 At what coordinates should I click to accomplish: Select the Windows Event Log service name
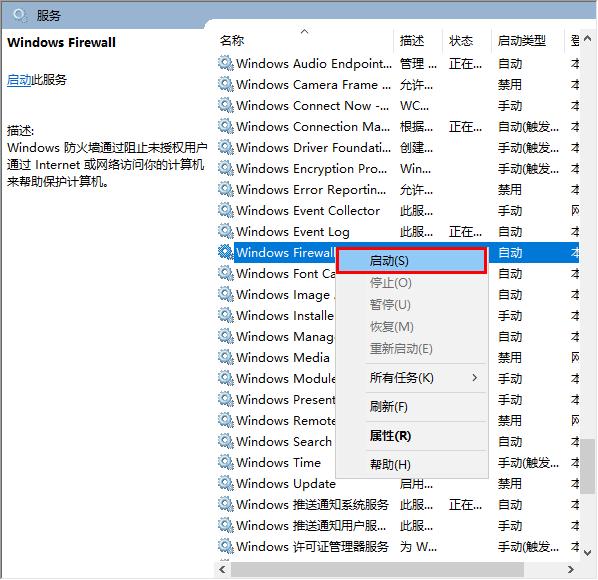click(x=293, y=231)
